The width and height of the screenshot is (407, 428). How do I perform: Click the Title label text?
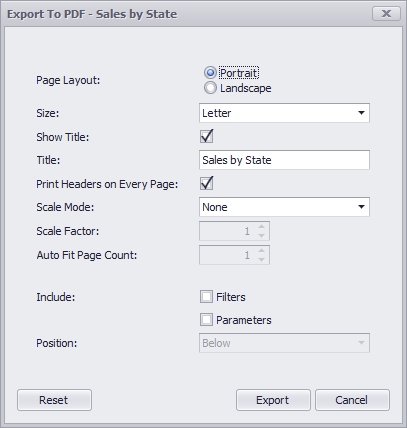point(48,160)
